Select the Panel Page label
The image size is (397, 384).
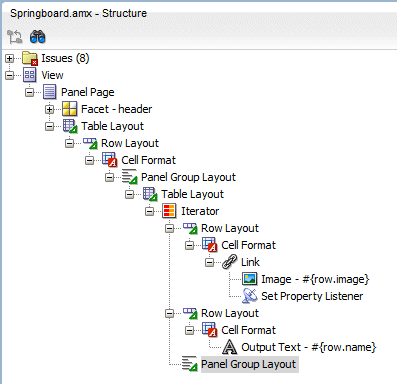pos(88,92)
